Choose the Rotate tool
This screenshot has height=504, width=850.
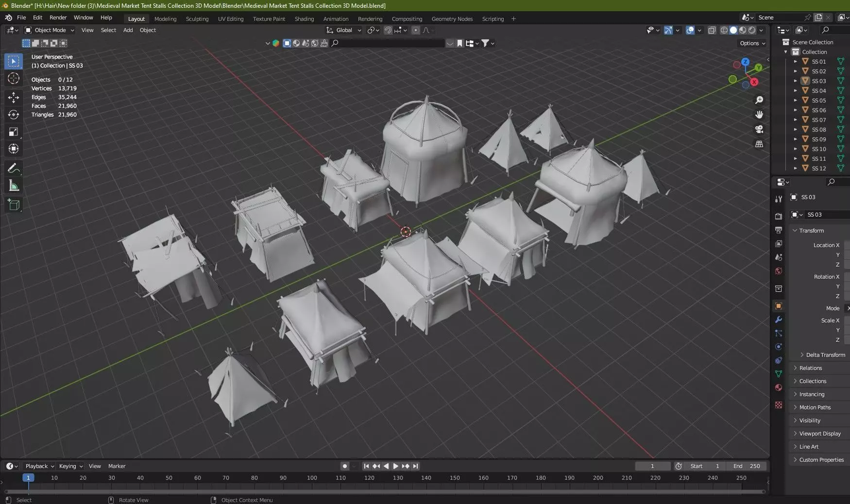[x=14, y=115]
